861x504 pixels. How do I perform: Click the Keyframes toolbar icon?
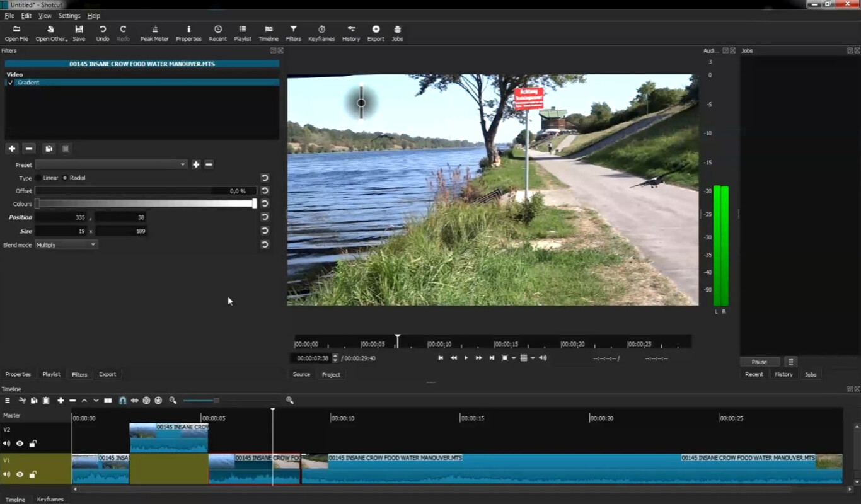[321, 33]
